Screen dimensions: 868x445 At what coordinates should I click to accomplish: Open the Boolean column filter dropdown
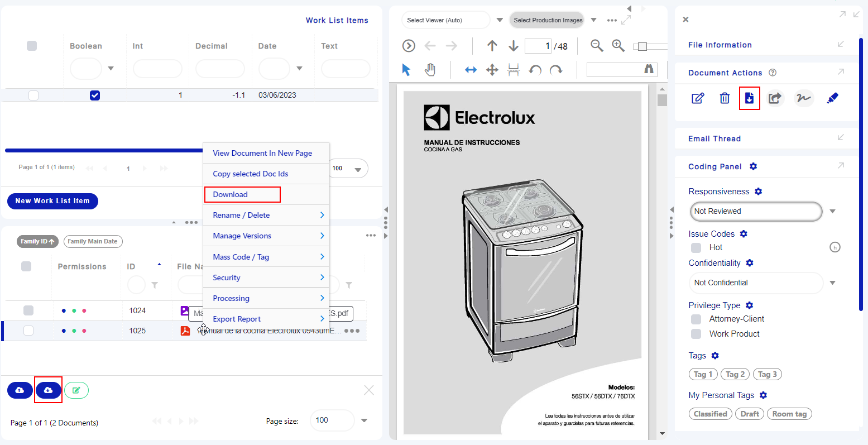(111, 69)
